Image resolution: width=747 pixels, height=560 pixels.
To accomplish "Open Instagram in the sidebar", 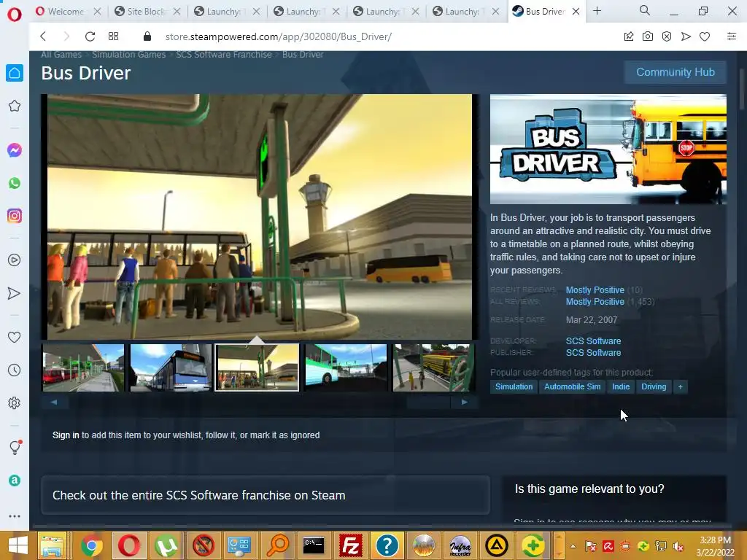I will (15, 216).
